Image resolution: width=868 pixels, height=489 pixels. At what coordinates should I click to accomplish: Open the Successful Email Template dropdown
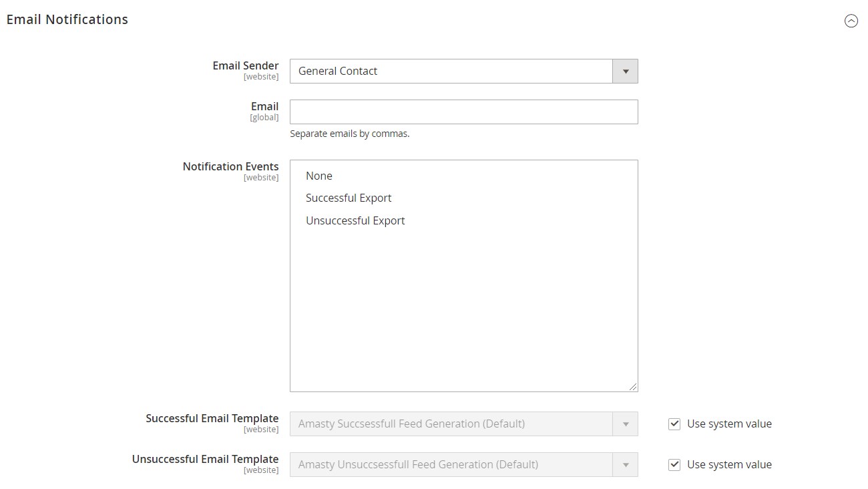pyautogui.click(x=451, y=424)
